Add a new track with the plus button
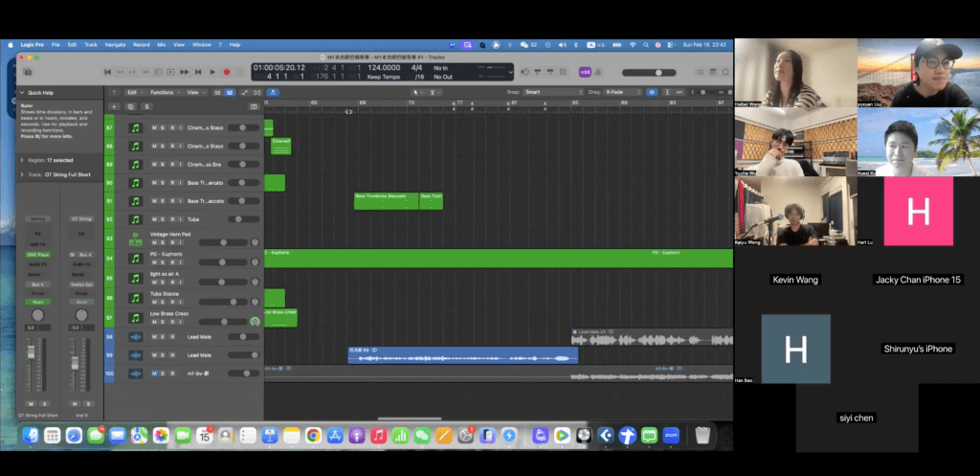The image size is (980, 476). click(x=115, y=107)
